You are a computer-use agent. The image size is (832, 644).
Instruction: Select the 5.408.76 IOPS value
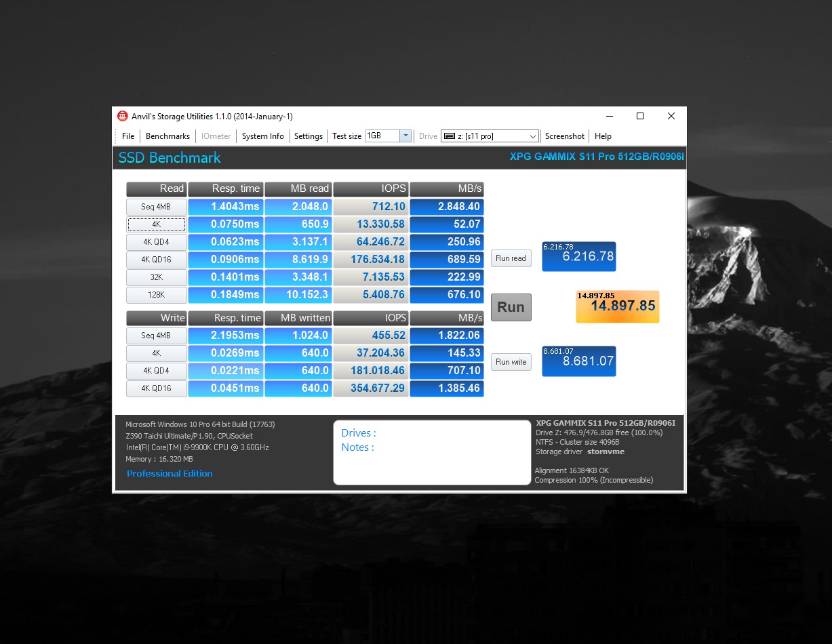pos(371,295)
